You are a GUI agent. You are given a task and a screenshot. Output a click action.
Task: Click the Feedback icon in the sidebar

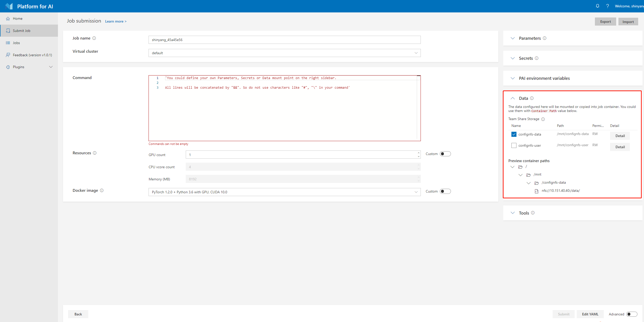[8, 55]
